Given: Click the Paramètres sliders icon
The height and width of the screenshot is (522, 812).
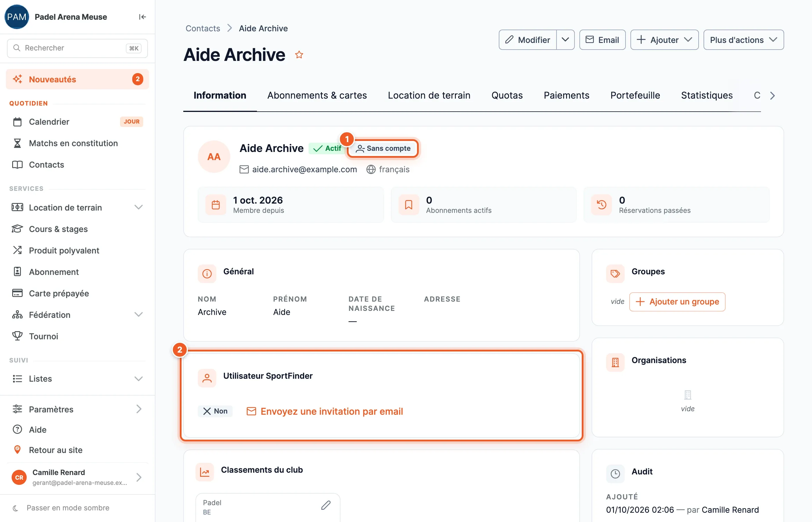Looking at the screenshot, I should 17,409.
